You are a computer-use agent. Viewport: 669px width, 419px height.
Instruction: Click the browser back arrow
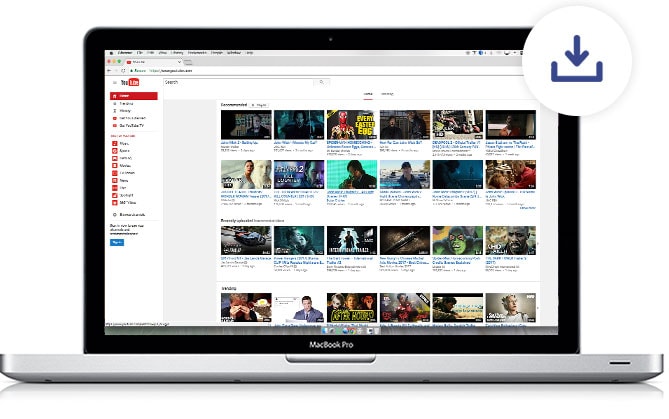click(x=109, y=70)
